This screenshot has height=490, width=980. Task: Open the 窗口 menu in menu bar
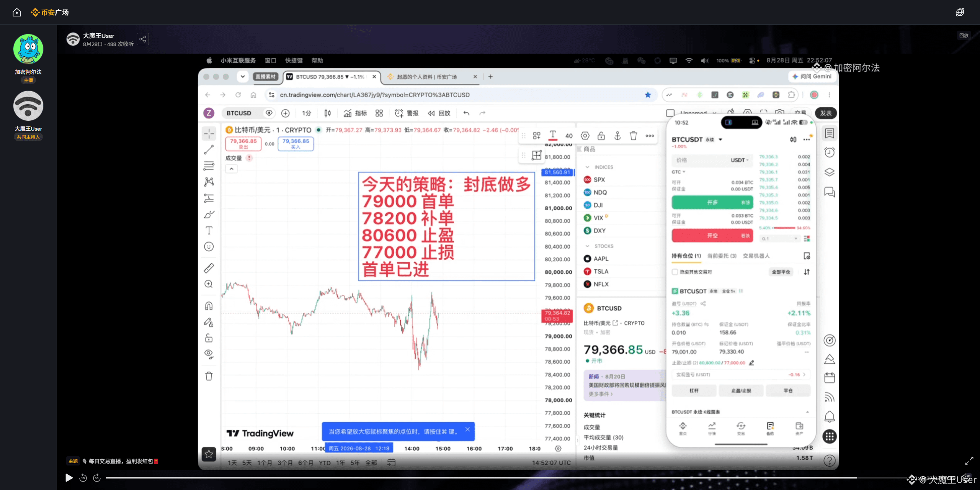click(x=270, y=61)
